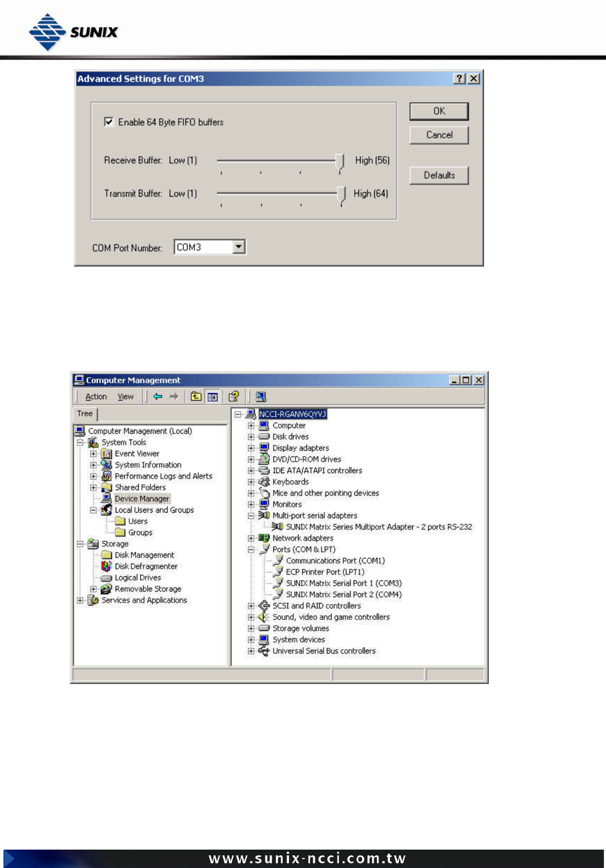Select Communications Port (COM1)
The width and height of the screenshot is (606, 868).
click(335, 561)
